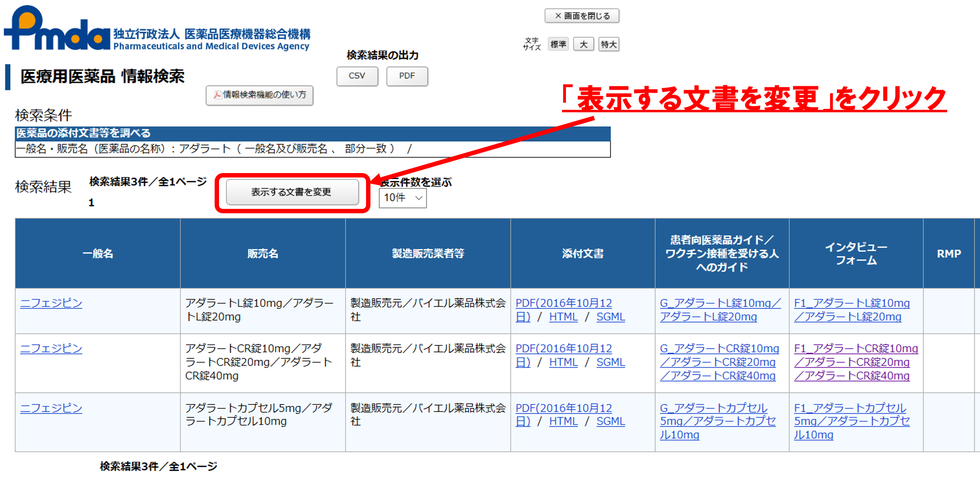Screen dimensions: 980x480
Task: Click page number 1 above the results table
Action: point(91,202)
